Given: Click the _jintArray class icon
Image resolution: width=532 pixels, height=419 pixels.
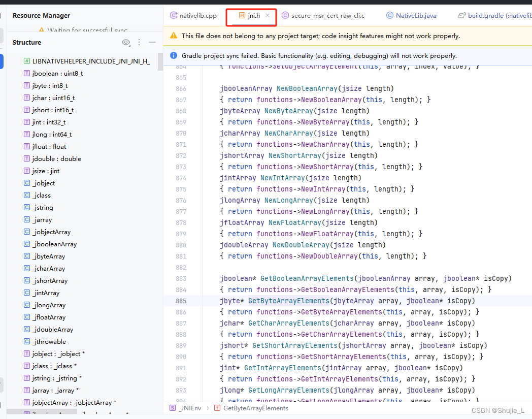Looking at the screenshot, I should (x=27, y=293).
